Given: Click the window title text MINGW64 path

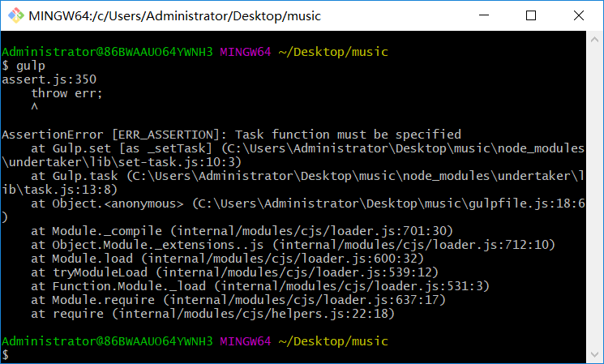Looking at the screenshot, I should pyautogui.click(x=175, y=15).
